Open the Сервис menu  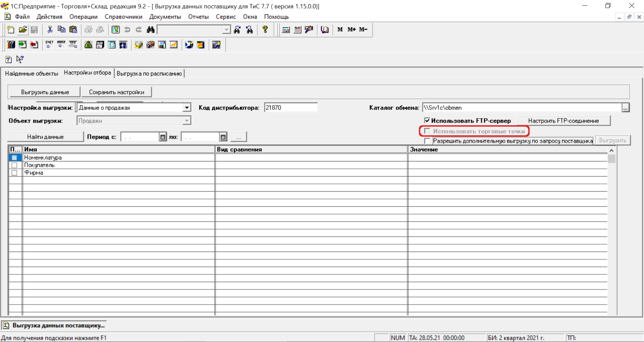226,17
